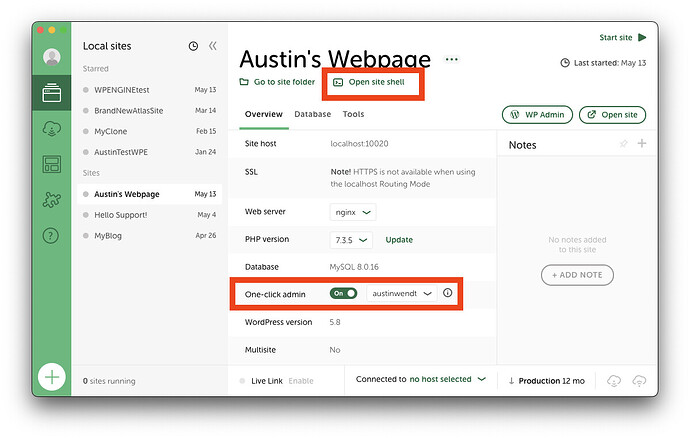Toggle the One-click admin switch
Viewport: 690px width, 438px height.
click(x=343, y=294)
